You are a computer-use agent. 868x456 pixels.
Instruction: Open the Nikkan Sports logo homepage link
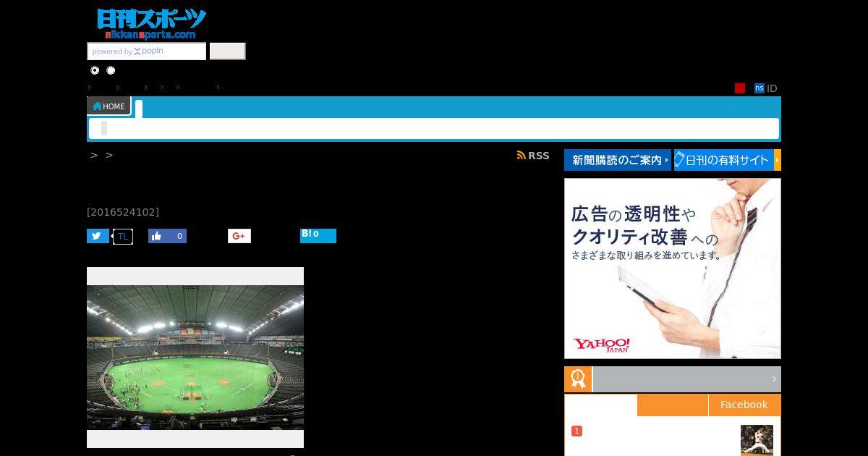[151, 24]
